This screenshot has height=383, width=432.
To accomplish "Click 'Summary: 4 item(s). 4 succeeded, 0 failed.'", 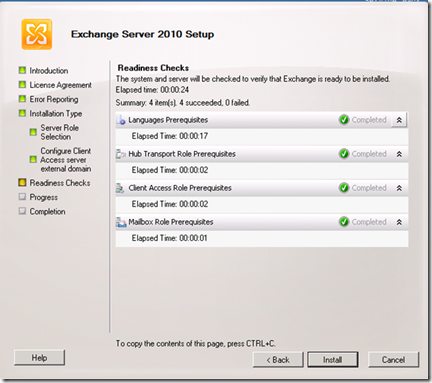I will point(183,103).
